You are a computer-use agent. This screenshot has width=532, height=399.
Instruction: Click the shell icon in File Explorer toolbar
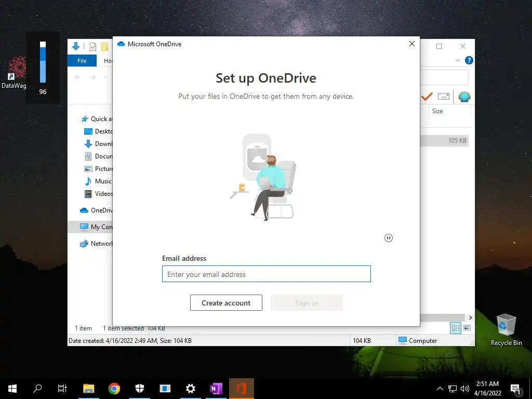pos(464,97)
